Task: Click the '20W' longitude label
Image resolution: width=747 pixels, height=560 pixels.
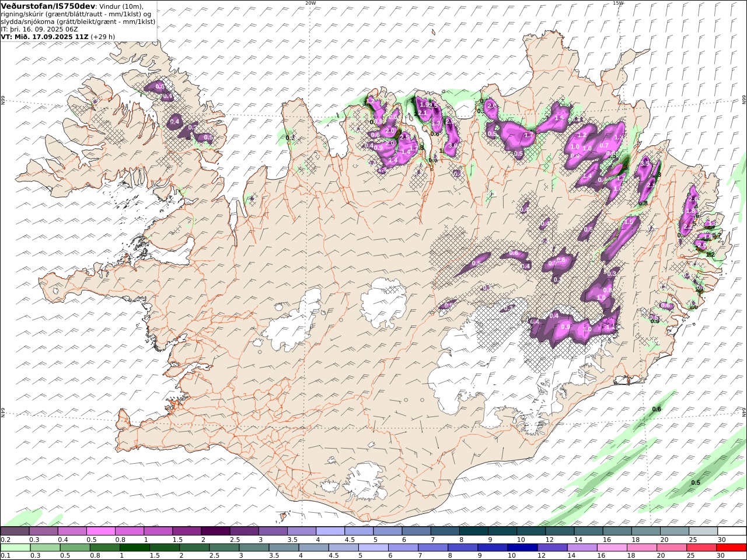Action: [310, 3]
